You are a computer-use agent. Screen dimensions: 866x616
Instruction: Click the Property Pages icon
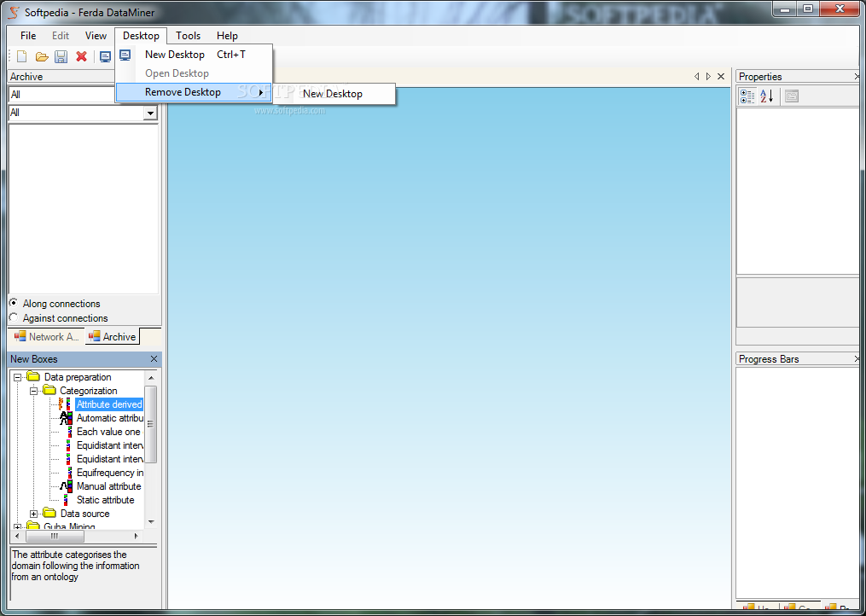click(792, 96)
